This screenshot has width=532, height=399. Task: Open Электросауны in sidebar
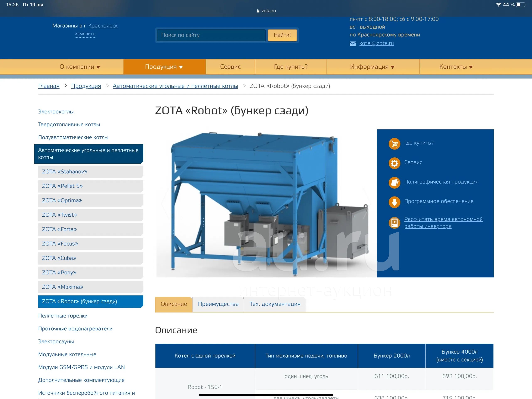pyautogui.click(x=56, y=341)
